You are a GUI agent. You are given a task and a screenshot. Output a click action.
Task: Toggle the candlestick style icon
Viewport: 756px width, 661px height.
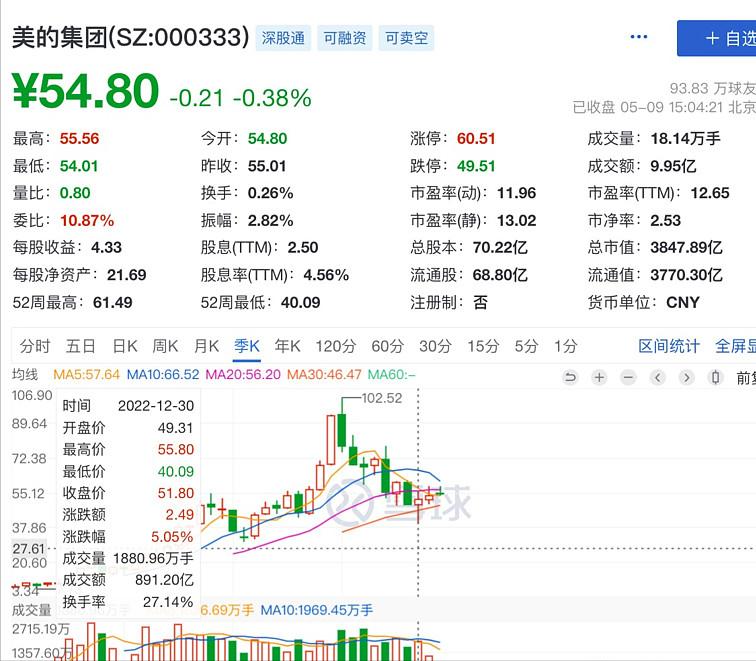pos(716,377)
